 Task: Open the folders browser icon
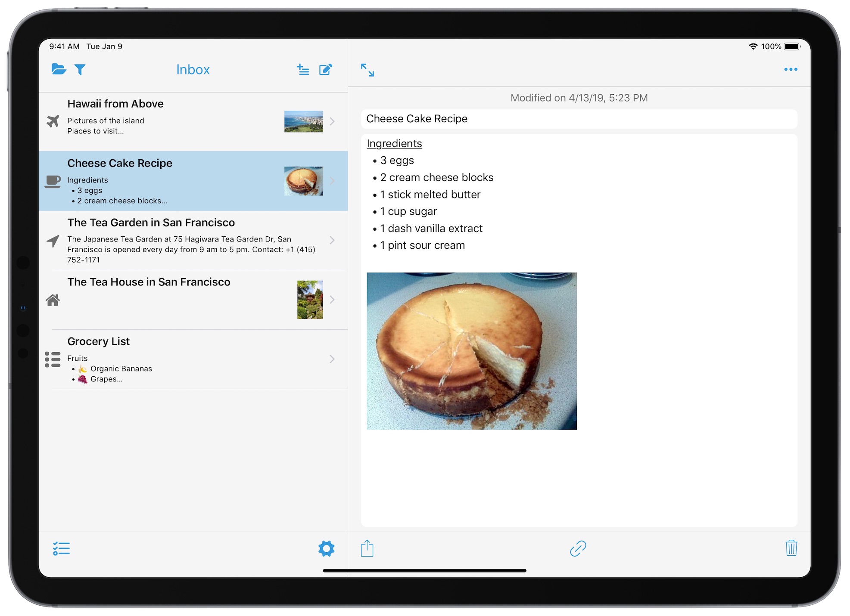[x=59, y=69]
